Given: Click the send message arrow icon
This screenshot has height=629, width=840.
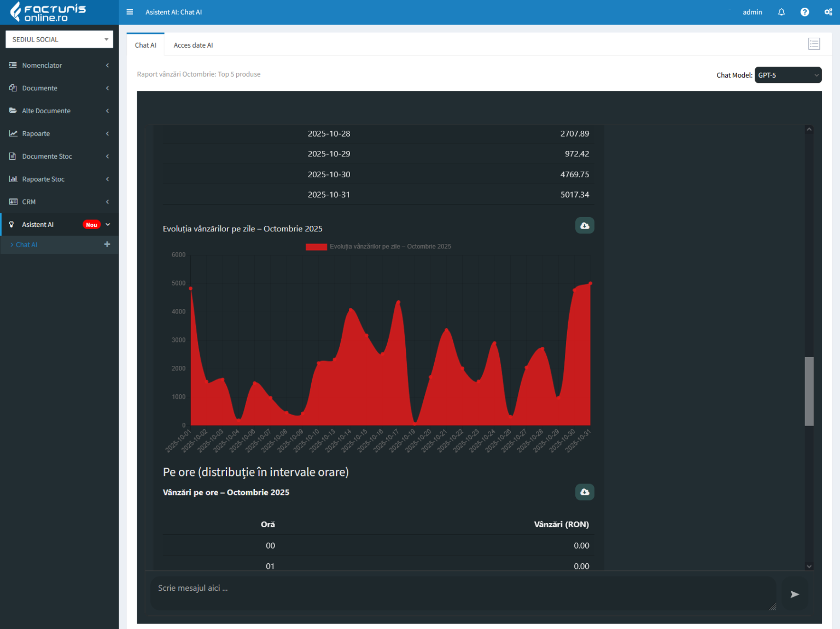Looking at the screenshot, I should tap(794, 594).
